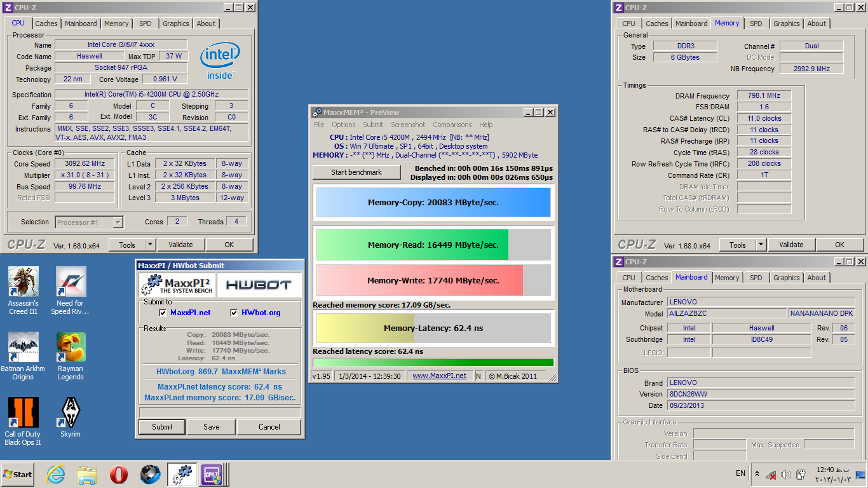Viewport: 868px width, 488px height.
Task: Click Save in HWbot Submit dialog
Action: pos(212,427)
